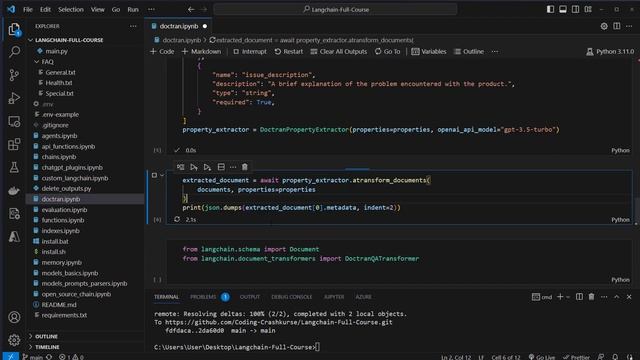This screenshot has width=640, height=360.
Task: Open the Docker view
Action: click(x=14, y=191)
